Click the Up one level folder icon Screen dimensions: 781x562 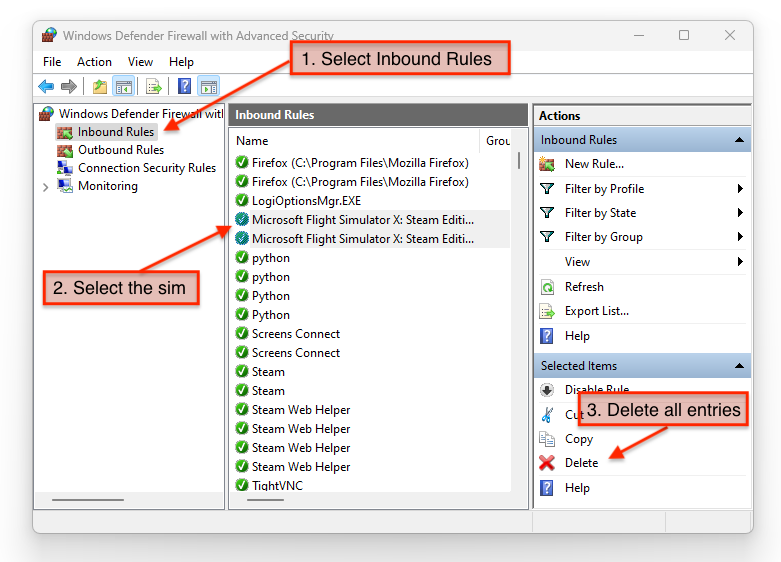(x=100, y=87)
